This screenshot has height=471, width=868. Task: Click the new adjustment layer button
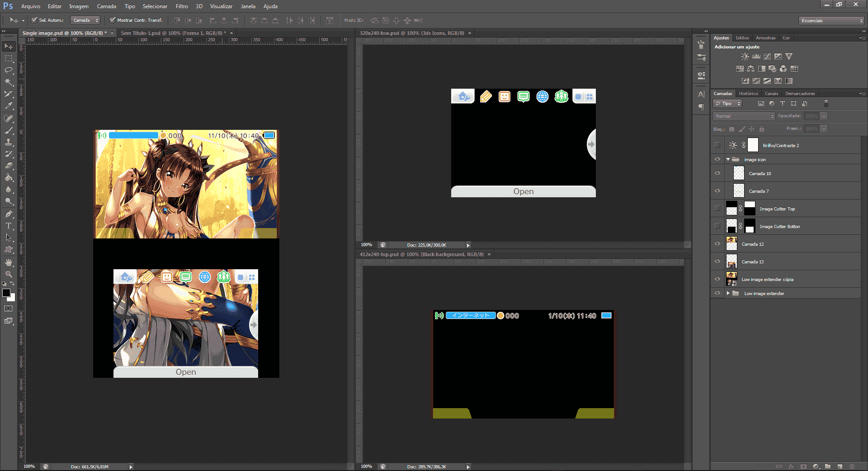(x=816, y=466)
